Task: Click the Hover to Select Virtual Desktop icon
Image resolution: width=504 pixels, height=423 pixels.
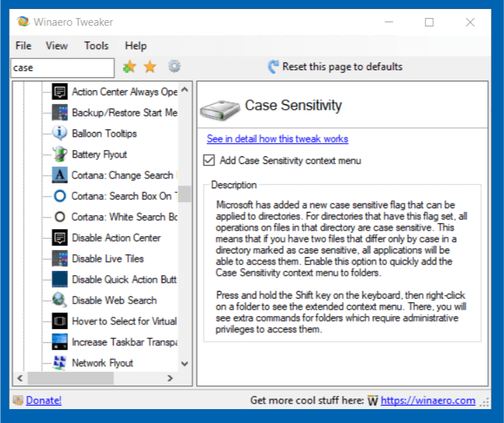Action: pyautogui.click(x=60, y=321)
